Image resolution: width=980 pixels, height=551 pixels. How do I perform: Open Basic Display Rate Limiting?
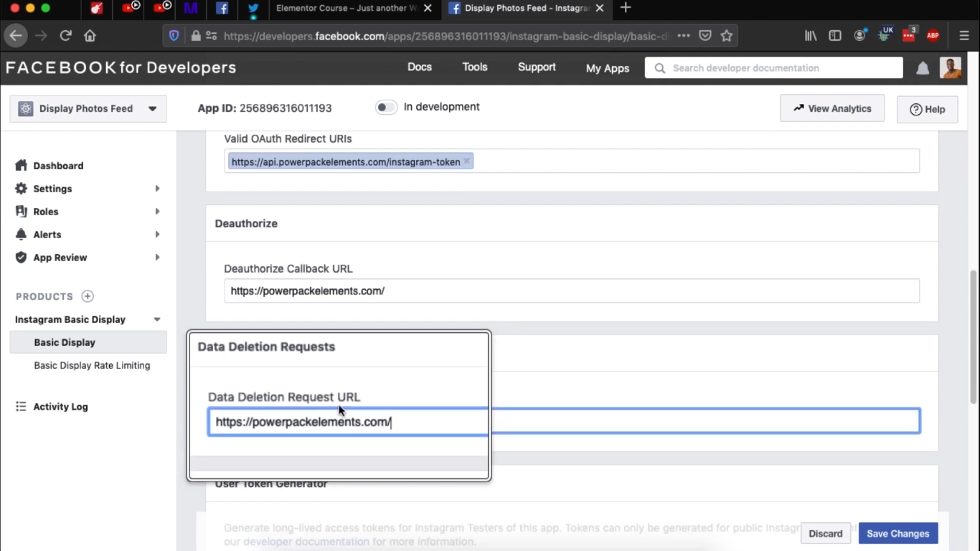point(92,365)
